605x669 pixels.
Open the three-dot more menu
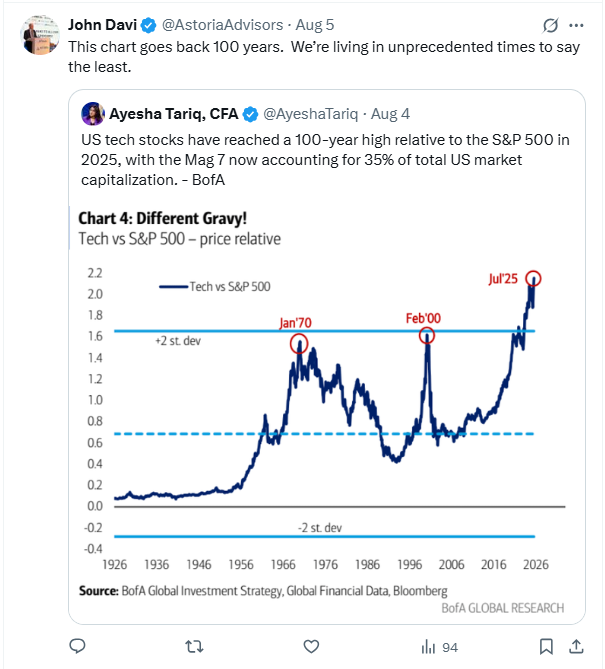576,26
